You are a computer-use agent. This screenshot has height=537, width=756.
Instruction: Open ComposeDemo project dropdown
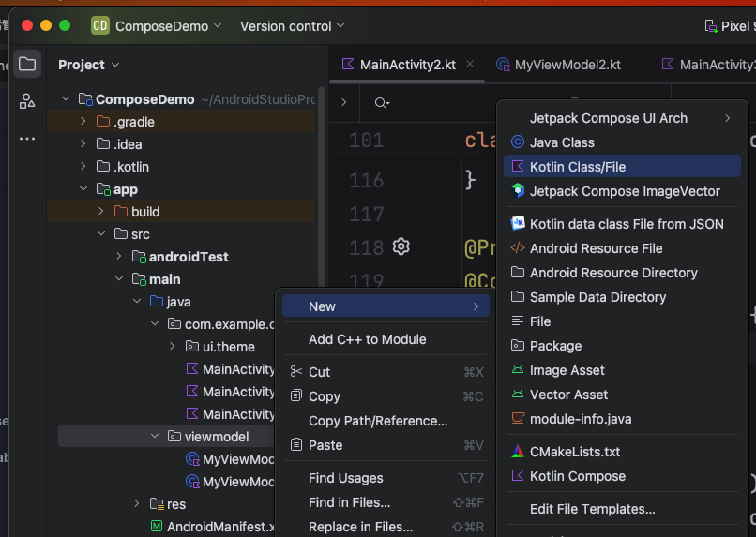pos(157,26)
